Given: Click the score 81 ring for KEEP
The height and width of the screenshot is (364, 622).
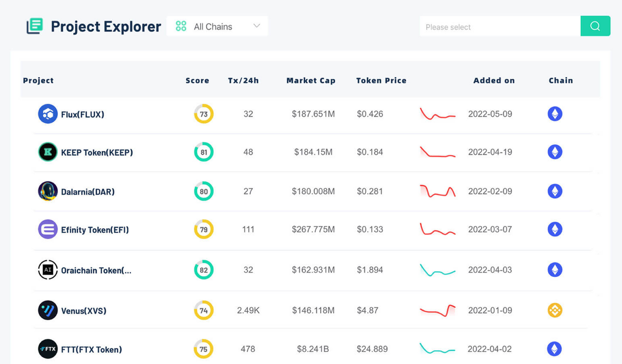Looking at the screenshot, I should click(x=204, y=152).
